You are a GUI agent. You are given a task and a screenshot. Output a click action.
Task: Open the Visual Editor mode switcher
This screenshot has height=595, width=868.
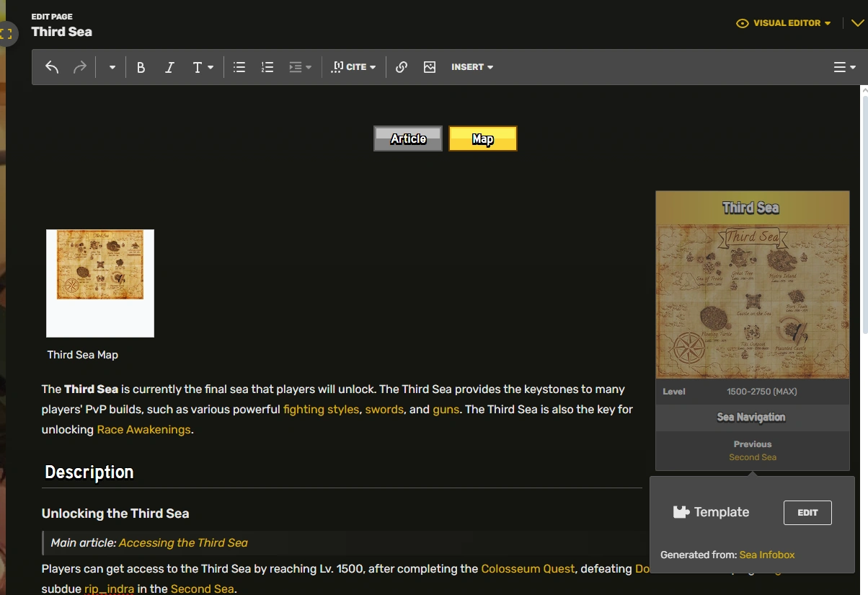(783, 23)
